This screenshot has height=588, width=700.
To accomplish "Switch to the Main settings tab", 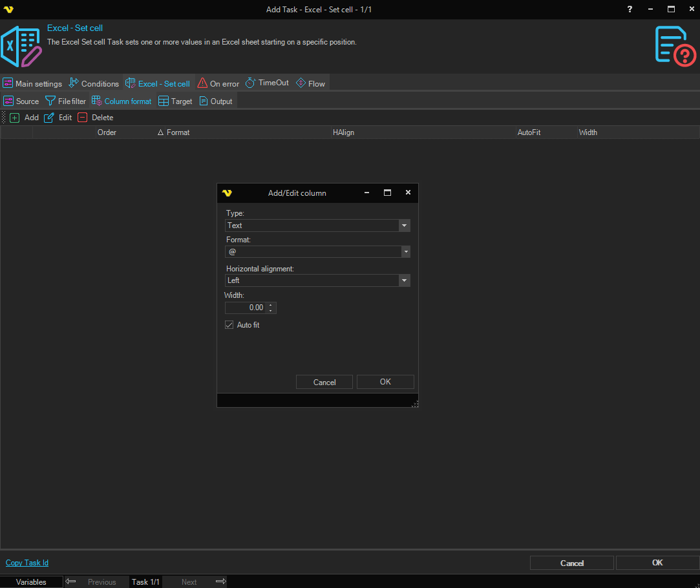I will coord(32,83).
